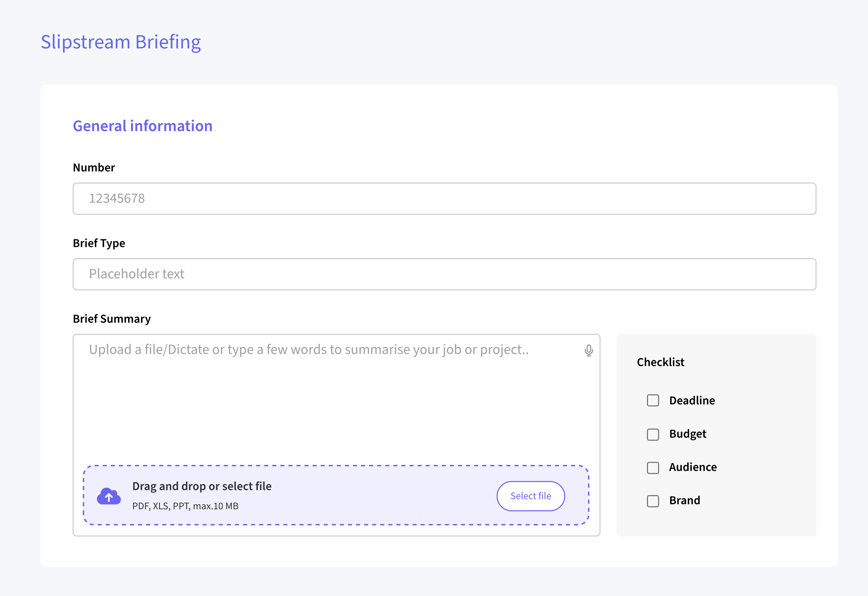Click the PDF, XLS, PPT file hint
Image resolution: width=868 pixels, height=596 pixels.
(x=185, y=506)
